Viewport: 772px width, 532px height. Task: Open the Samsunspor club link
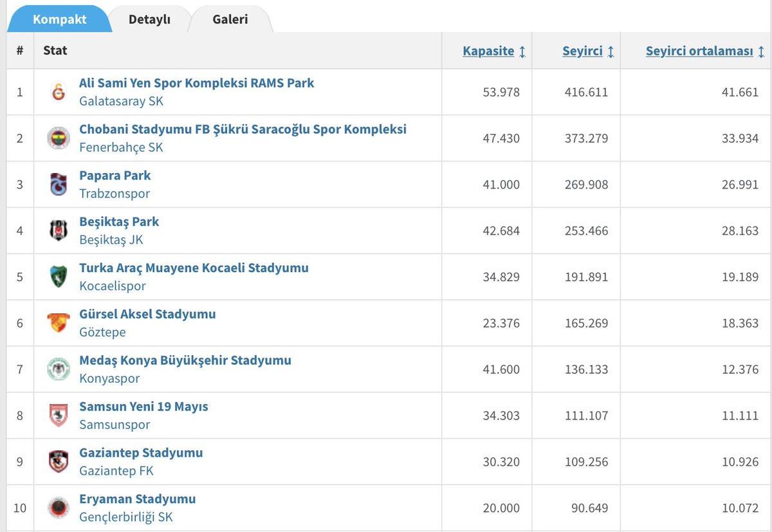click(x=115, y=425)
